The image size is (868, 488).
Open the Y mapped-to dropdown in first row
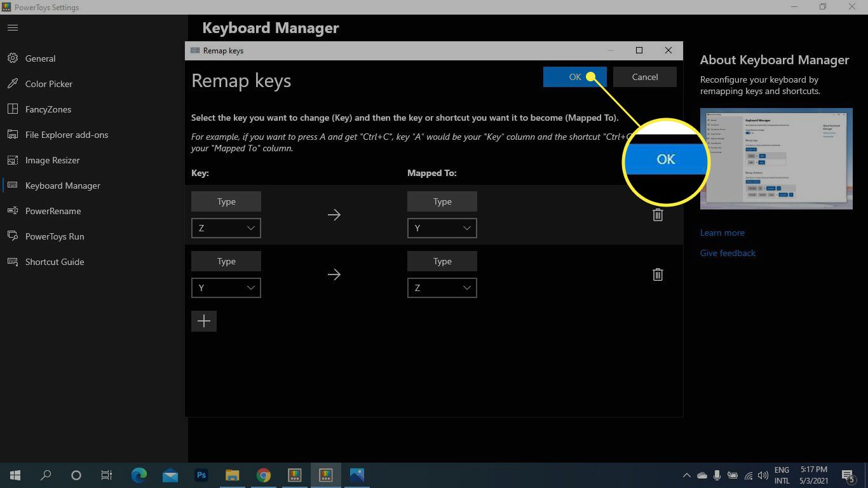coord(442,228)
